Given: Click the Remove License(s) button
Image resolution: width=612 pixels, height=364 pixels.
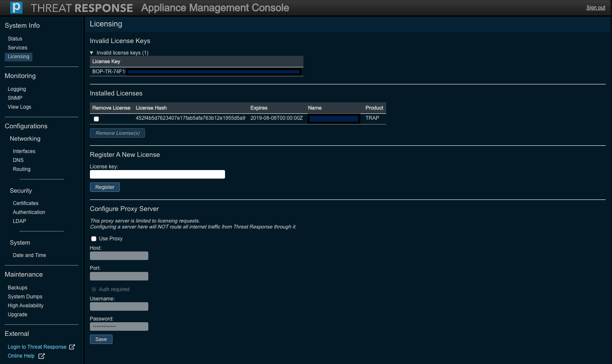Looking at the screenshot, I should pos(118,133).
